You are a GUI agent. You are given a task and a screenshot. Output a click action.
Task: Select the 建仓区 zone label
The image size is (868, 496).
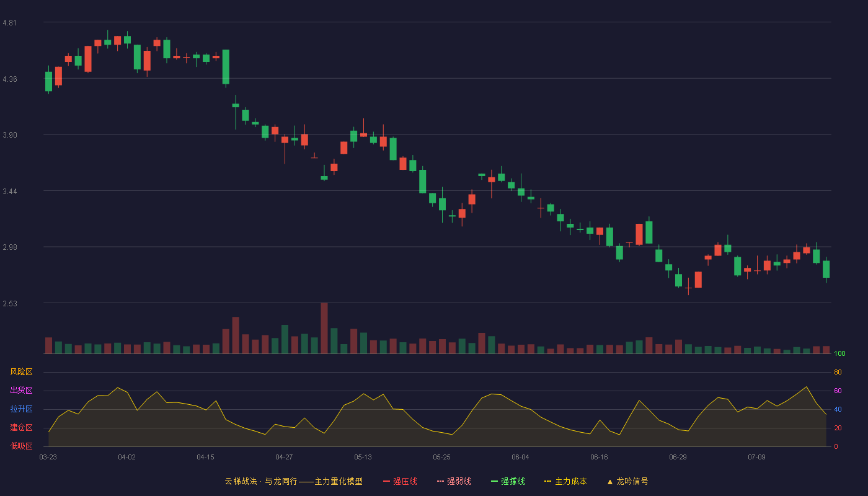click(x=21, y=428)
